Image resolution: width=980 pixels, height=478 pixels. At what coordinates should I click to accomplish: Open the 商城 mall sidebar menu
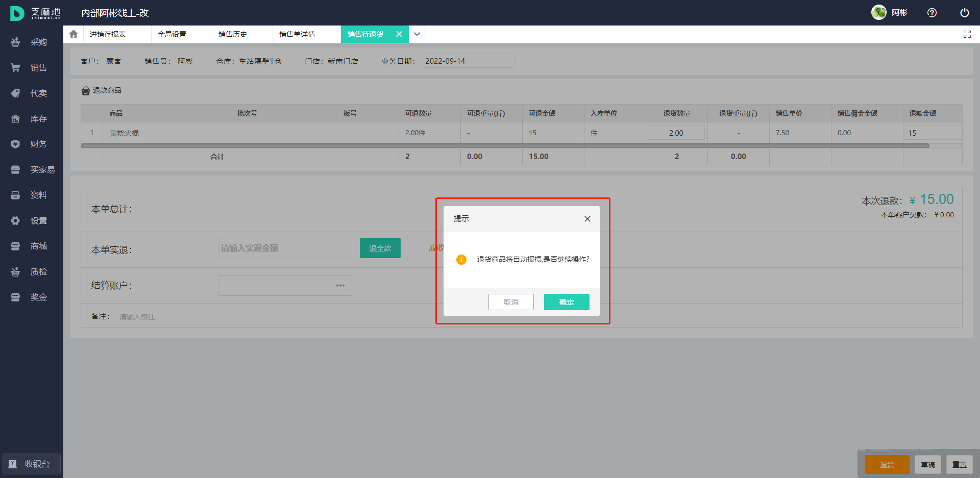tap(31, 246)
